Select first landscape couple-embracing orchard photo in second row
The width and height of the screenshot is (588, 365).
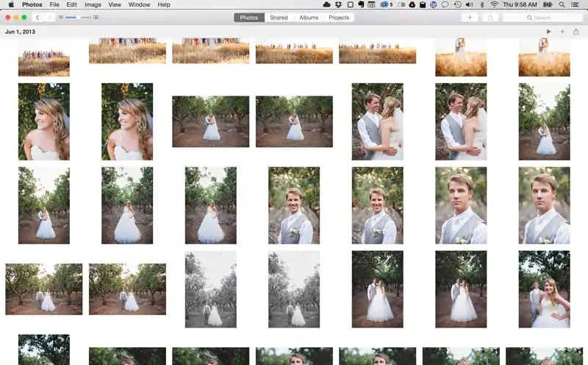[211, 121]
